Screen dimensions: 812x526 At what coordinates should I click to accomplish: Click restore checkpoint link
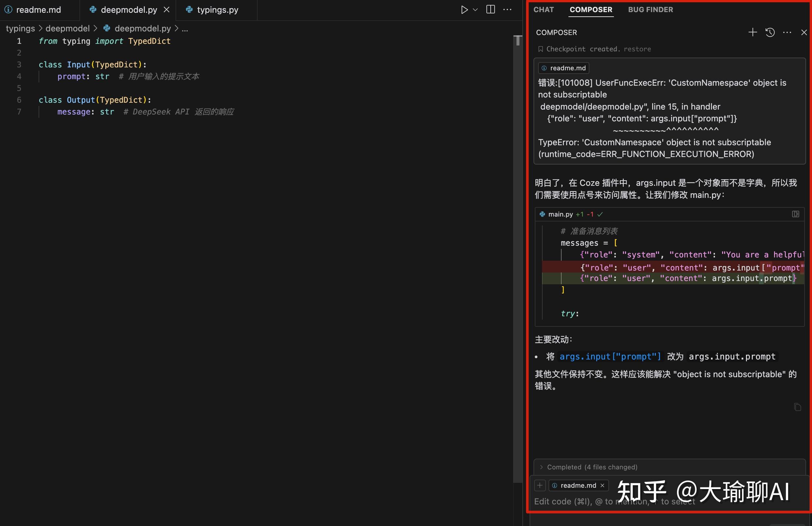point(637,49)
